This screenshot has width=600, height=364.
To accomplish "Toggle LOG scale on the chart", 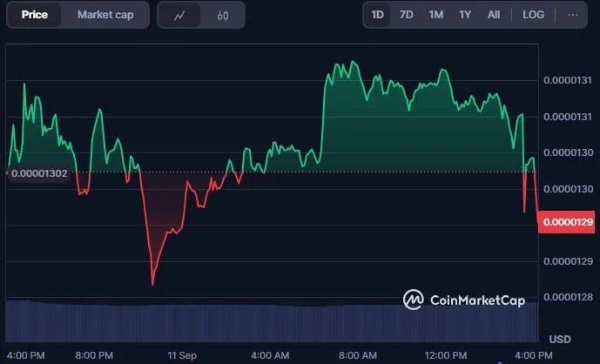I will pos(534,15).
